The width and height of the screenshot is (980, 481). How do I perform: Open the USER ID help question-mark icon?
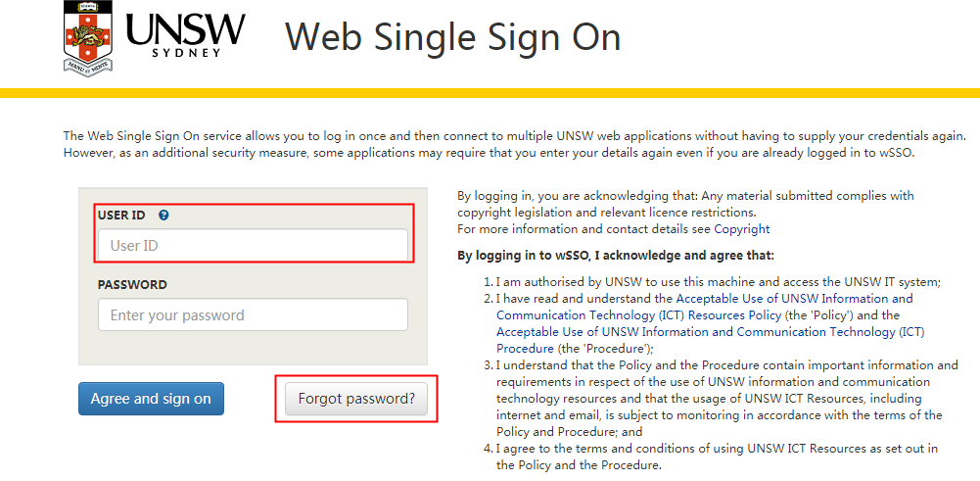click(x=163, y=216)
